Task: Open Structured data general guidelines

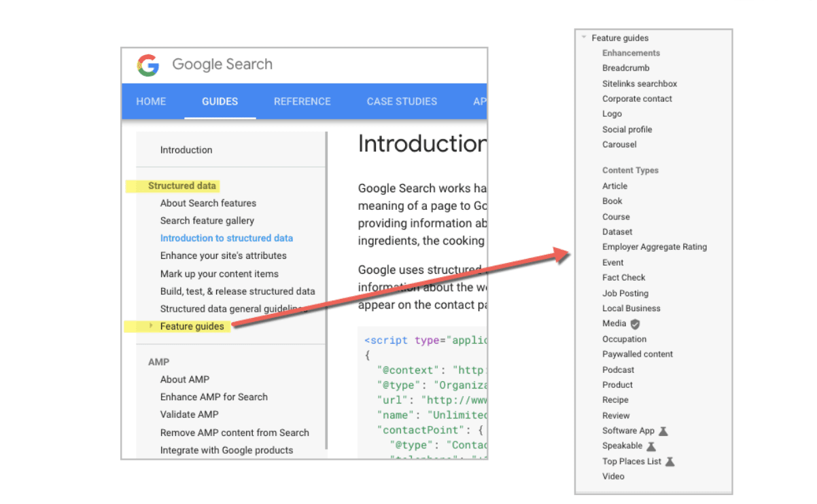Action: pyautogui.click(x=234, y=309)
